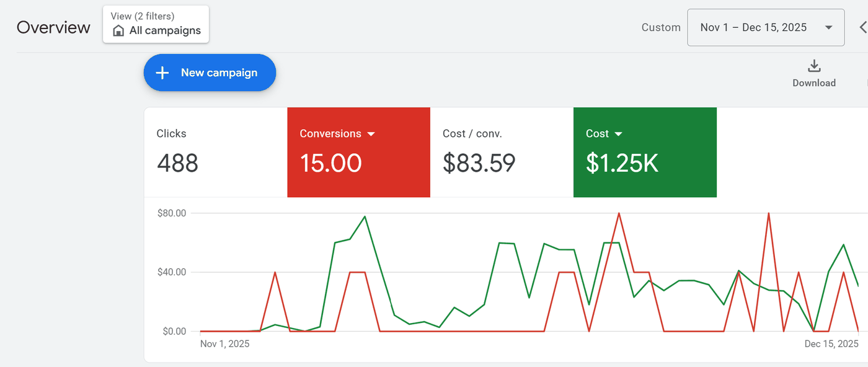Viewport: 868px width, 367px height.
Task: Open the Nov 1 – Dec 15, 2025 date picker
Action: point(766,27)
